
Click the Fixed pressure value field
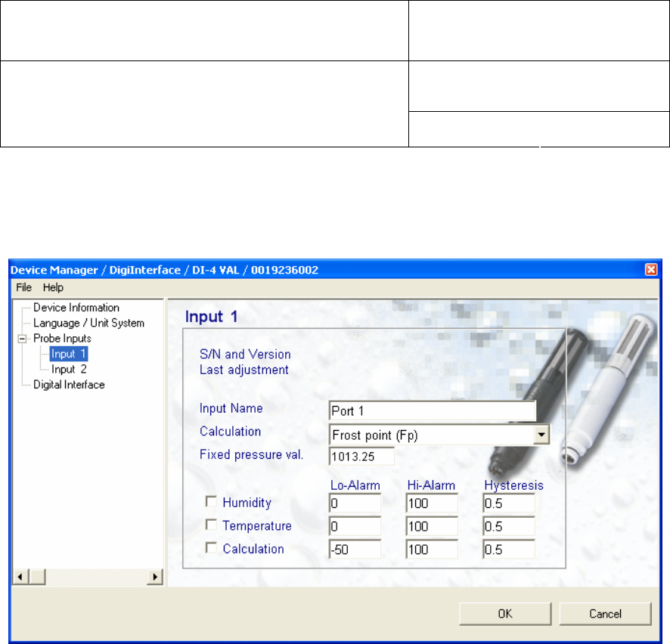(361, 457)
